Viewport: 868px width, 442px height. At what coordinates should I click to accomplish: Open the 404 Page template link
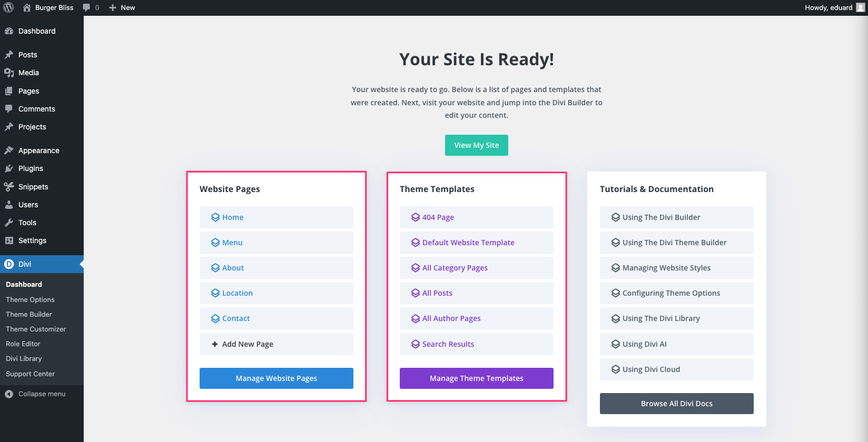tap(438, 217)
